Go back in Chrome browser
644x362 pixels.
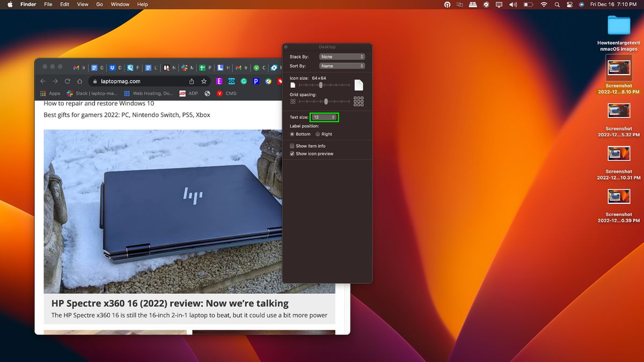click(x=43, y=81)
